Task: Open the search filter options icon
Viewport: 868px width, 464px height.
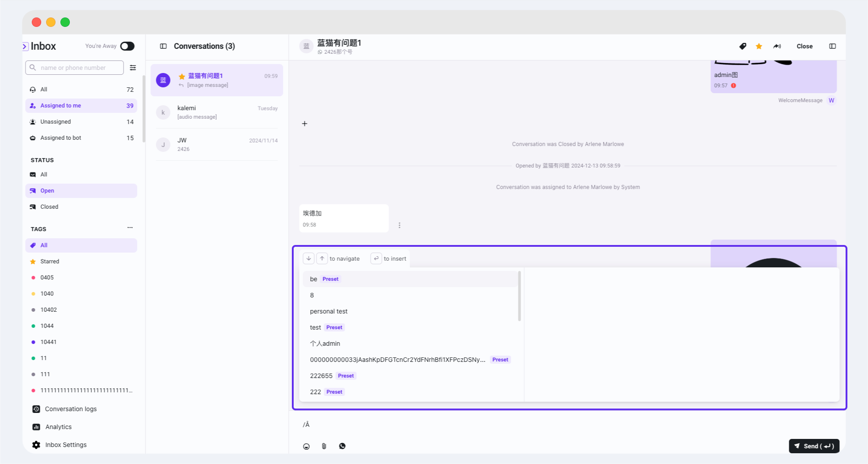Action: 133,68
